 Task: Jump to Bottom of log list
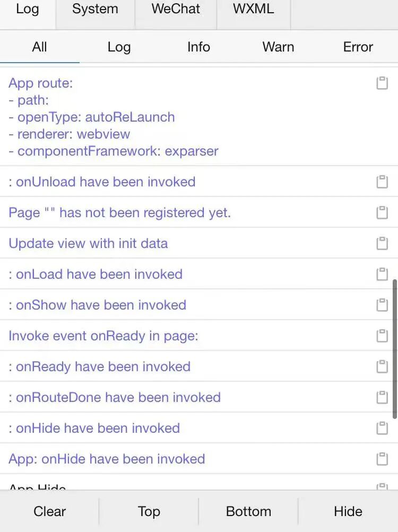coord(248,511)
